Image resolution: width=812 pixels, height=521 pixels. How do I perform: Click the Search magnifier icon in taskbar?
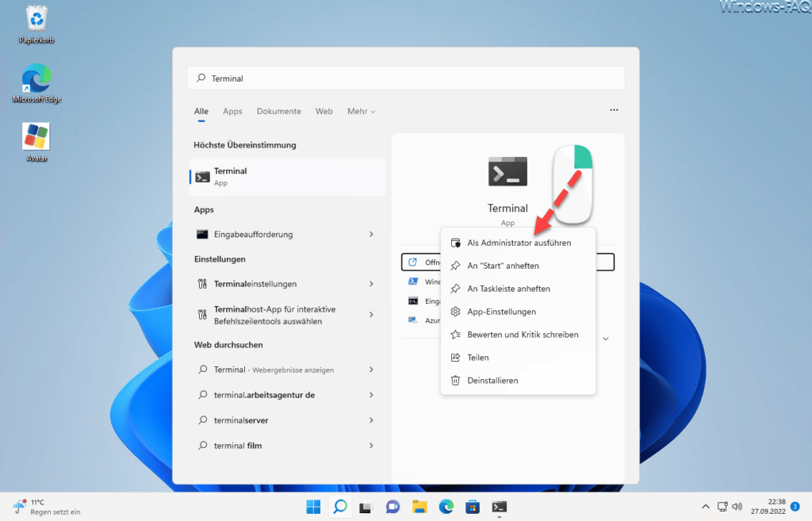340,507
